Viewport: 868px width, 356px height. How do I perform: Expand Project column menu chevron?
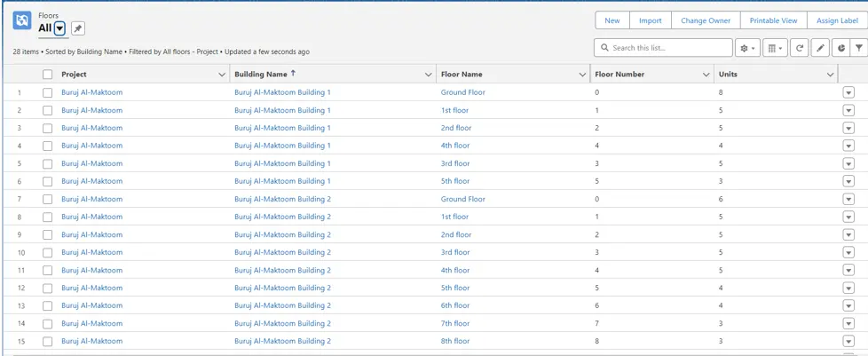(x=222, y=75)
